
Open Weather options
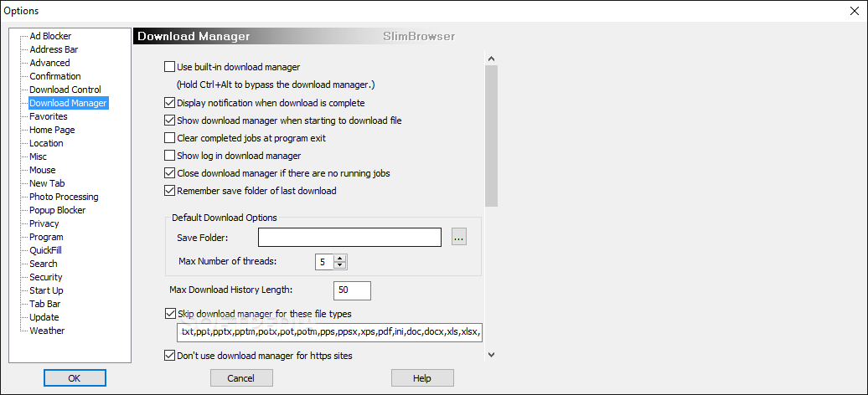[x=47, y=331]
